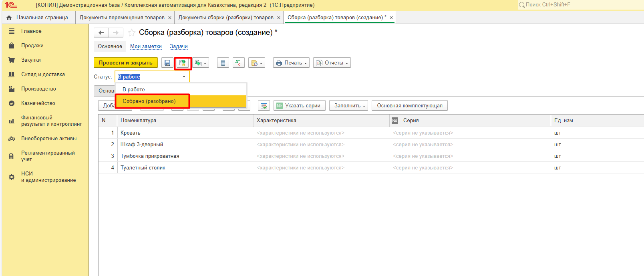This screenshot has width=644, height=276.
Task: Open the 1C main hamburger menu
Action: [x=26, y=5]
